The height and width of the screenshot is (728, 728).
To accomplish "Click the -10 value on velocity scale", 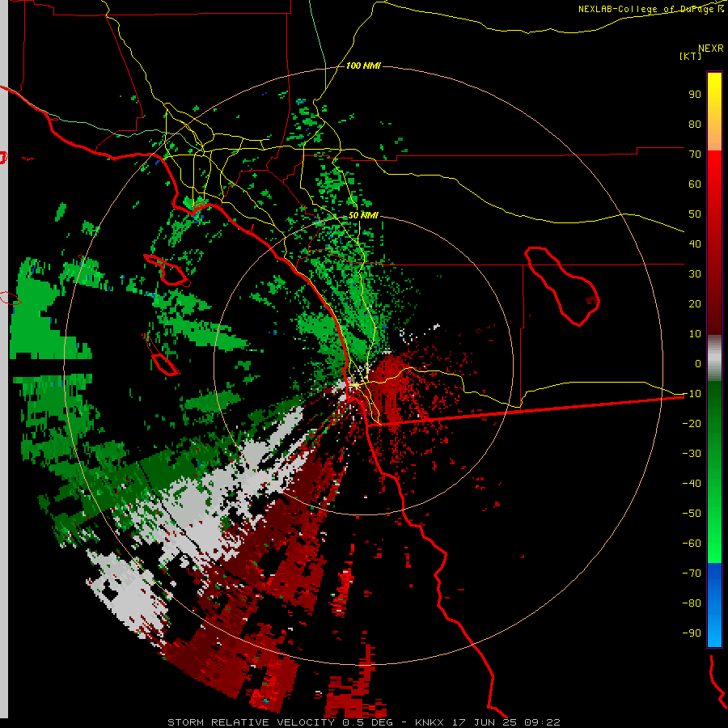I will [x=692, y=394].
